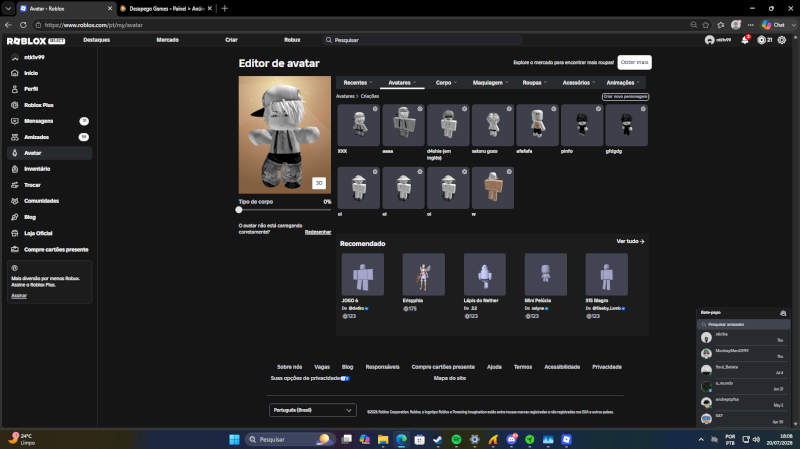
Task: Expand the Avatares dropdown tab
Action: tap(402, 83)
